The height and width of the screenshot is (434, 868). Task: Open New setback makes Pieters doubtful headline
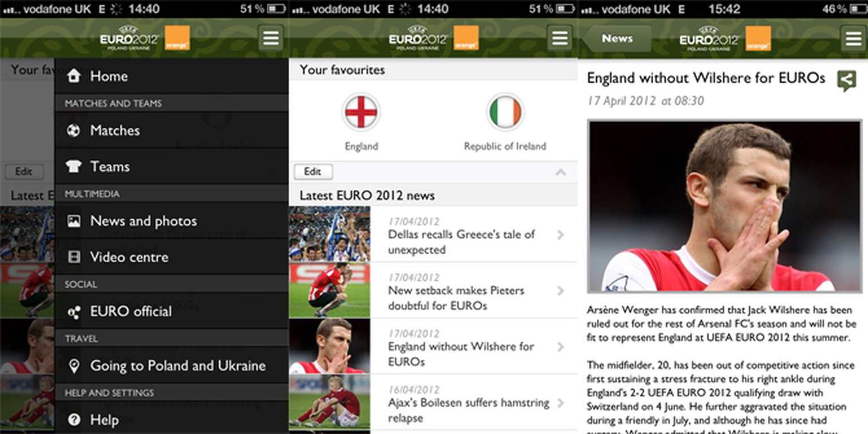pos(456,298)
